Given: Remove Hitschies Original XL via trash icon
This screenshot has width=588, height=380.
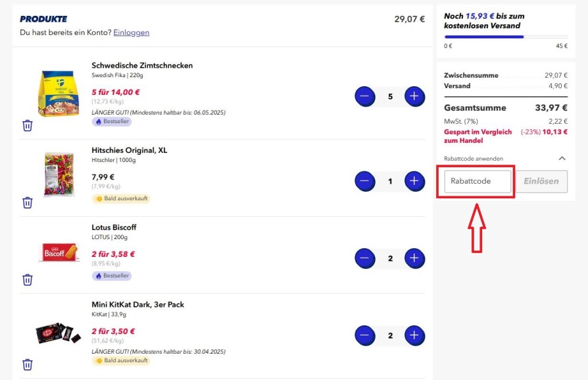Looking at the screenshot, I should 28,203.
